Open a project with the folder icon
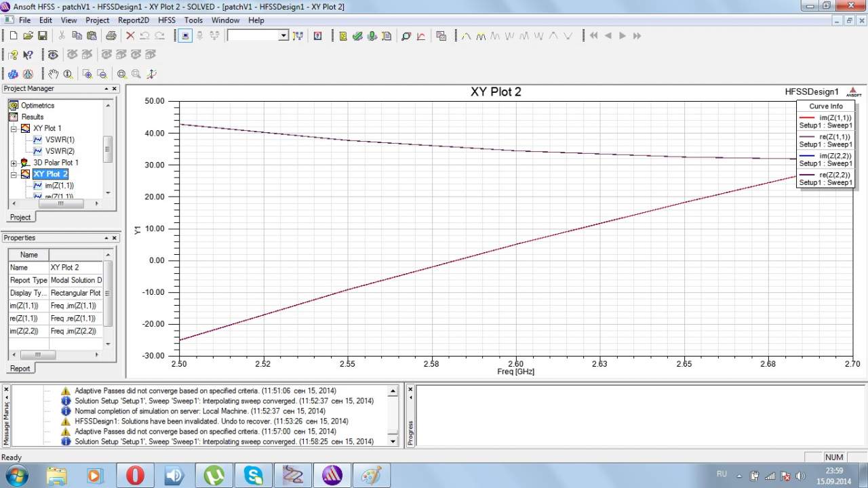The height and width of the screenshot is (488, 868). (x=28, y=36)
